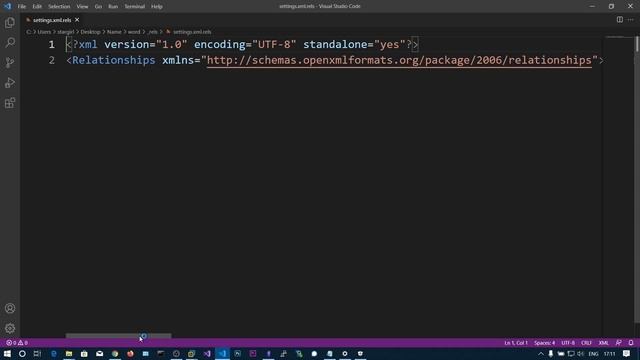Click the ENG language indicator in tray

point(593,353)
